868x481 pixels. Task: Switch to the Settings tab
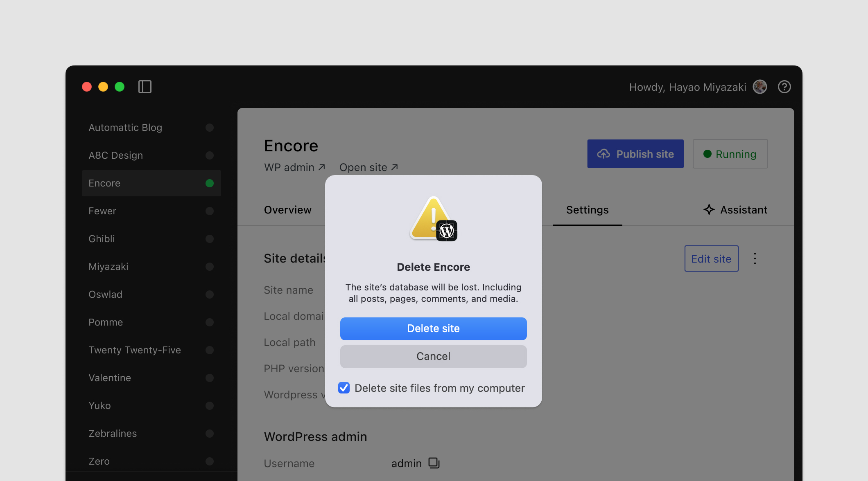coord(587,210)
